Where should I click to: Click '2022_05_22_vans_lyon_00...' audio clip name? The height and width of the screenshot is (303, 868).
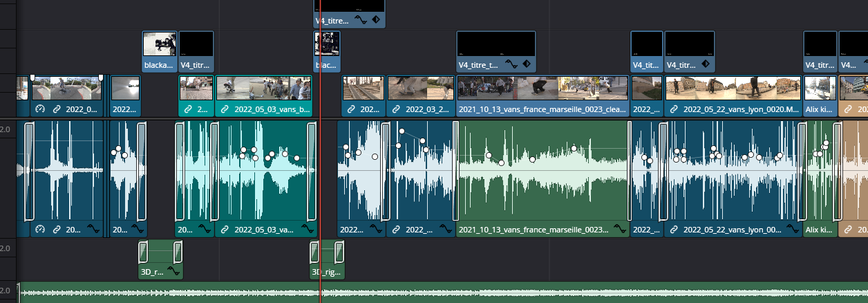pyautogui.click(x=731, y=229)
